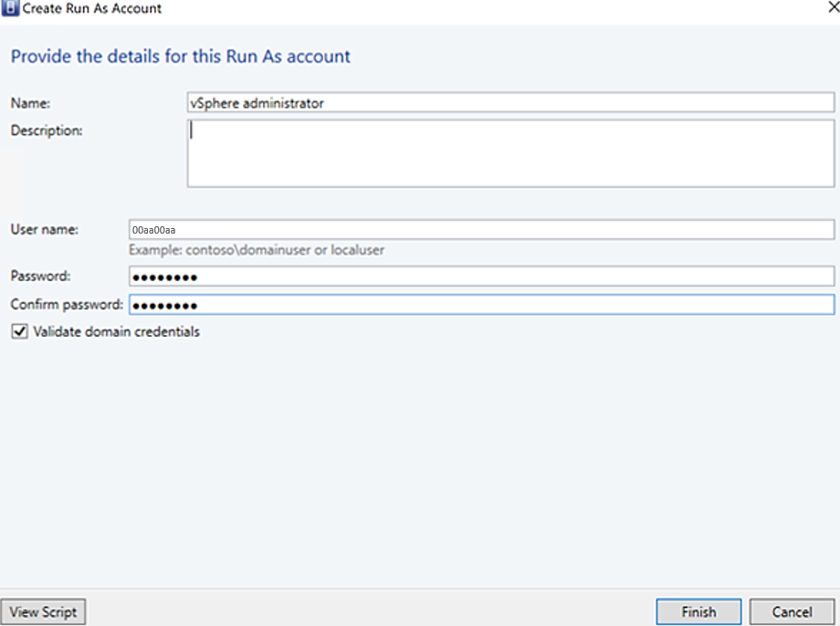Click the View Script button
This screenshot has height=626, width=840.
point(44,611)
